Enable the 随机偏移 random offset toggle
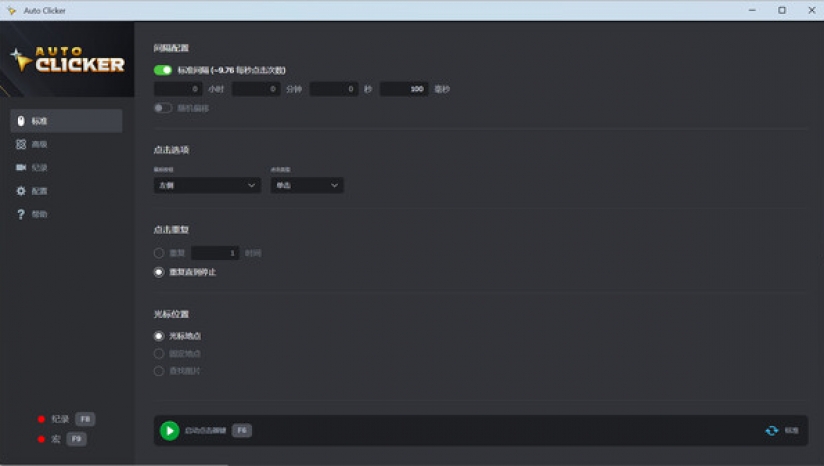824x466 pixels. pos(163,108)
